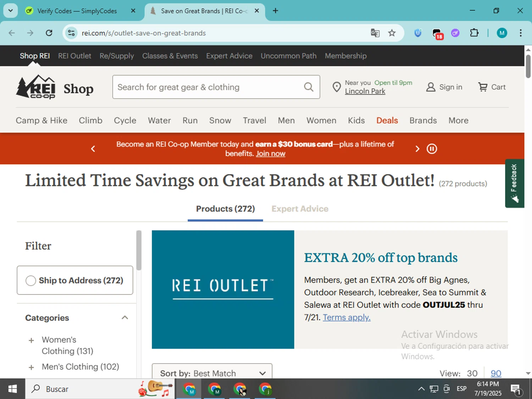Open a new browser tab

(275, 11)
